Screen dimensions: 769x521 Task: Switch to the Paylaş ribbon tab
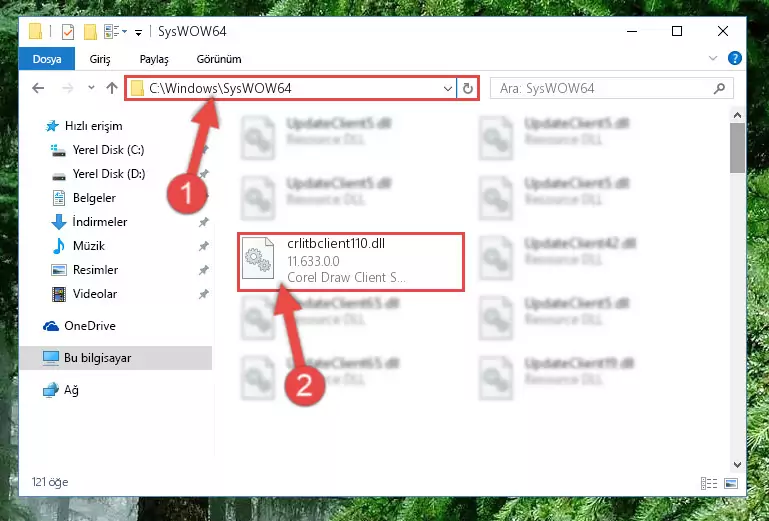[x=154, y=59]
